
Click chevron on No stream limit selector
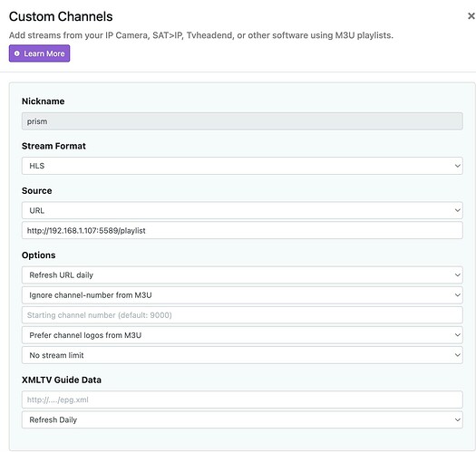[x=457, y=355]
